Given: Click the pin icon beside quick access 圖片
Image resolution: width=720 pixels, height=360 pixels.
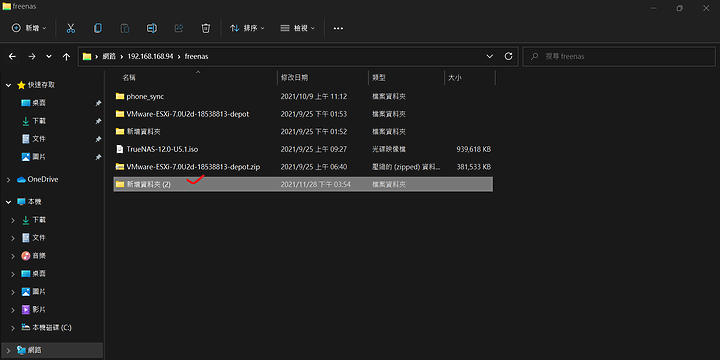Looking at the screenshot, I should tap(98, 157).
